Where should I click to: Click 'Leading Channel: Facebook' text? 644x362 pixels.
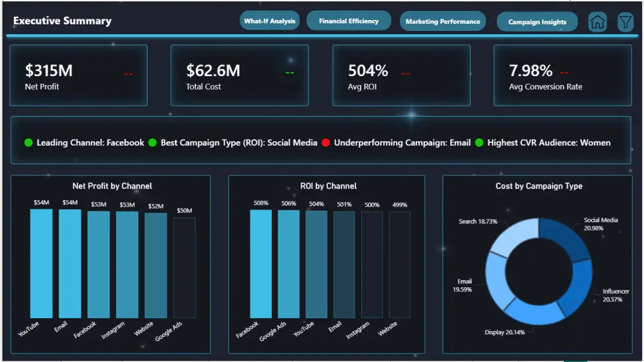(x=90, y=142)
